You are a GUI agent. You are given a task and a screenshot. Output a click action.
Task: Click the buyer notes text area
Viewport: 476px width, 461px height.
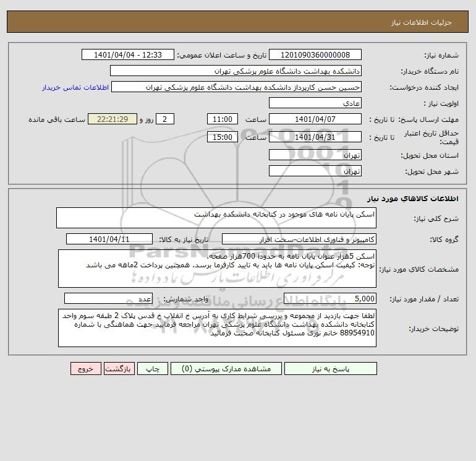tap(217, 328)
